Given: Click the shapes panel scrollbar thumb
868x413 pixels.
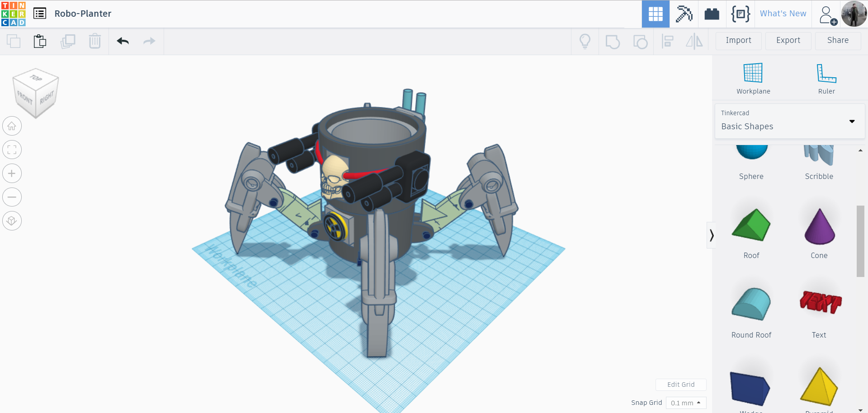Looking at the screenshot, I should pyautogui.click(x=860, y=241).
